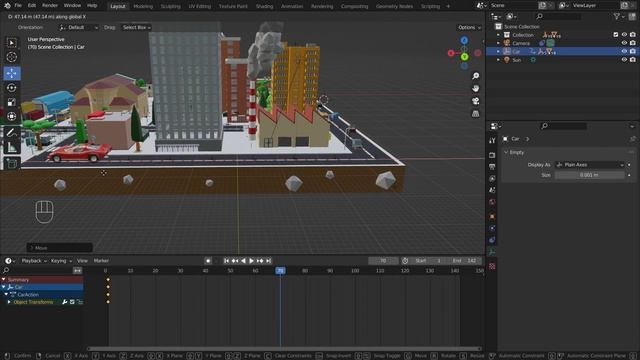The width and height of the screenshot is (640, 360).
Task: Open the Output properties tab
Action: pos(492,167)
